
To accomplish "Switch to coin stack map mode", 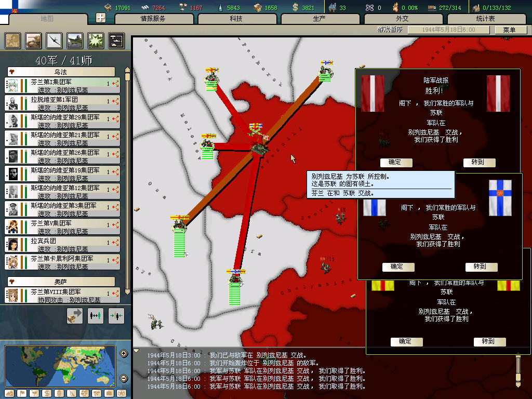I will [59, 393].
